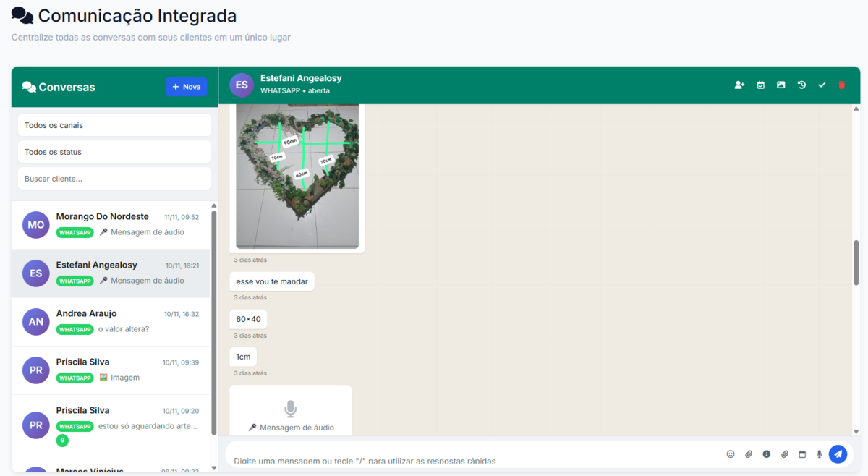This screenshot has width=868, height=476.
Task: Expand the Todos os status filter
Action: [115, 152]
